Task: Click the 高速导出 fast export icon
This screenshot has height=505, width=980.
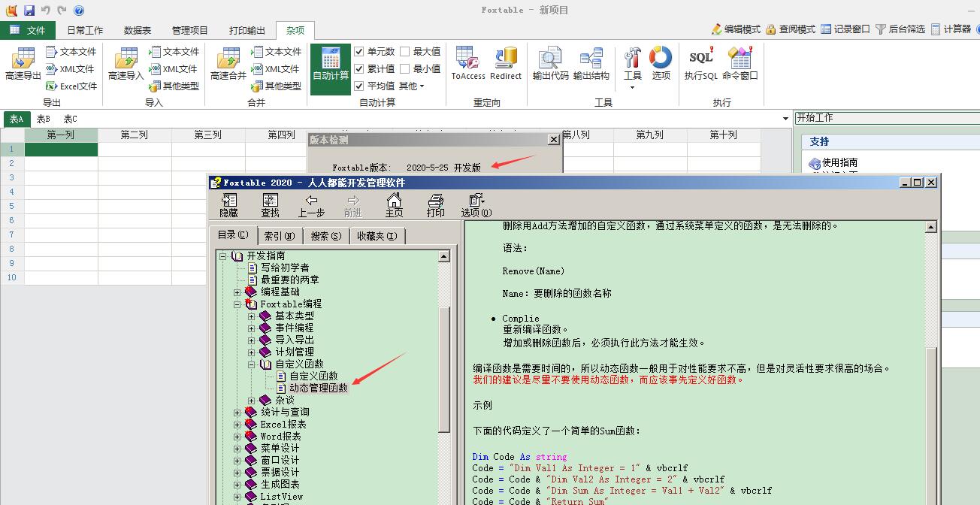Action: (23, 65)
